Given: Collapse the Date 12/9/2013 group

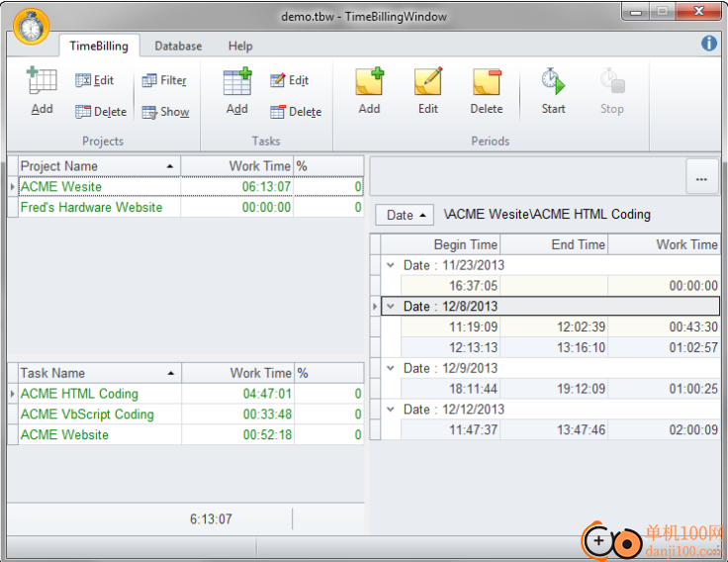Looking at the screenshot, I should [391, 368].
